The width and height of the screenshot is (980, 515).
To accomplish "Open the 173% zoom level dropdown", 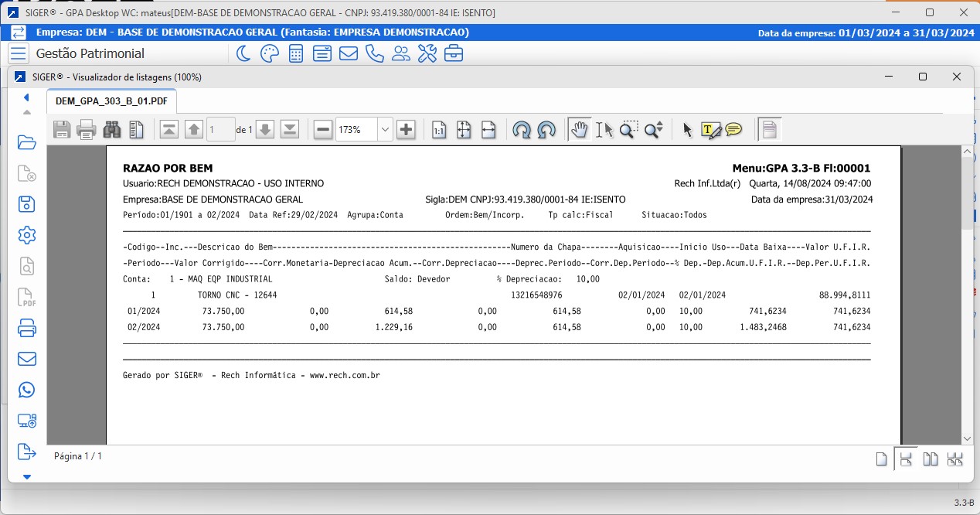I will click(x=385, y=130).
